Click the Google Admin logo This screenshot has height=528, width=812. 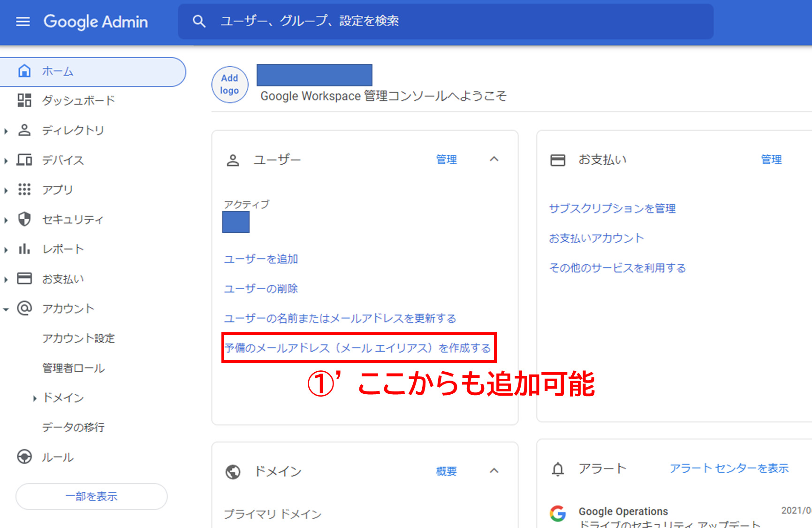pyautogui.click(x=96, y=22)
